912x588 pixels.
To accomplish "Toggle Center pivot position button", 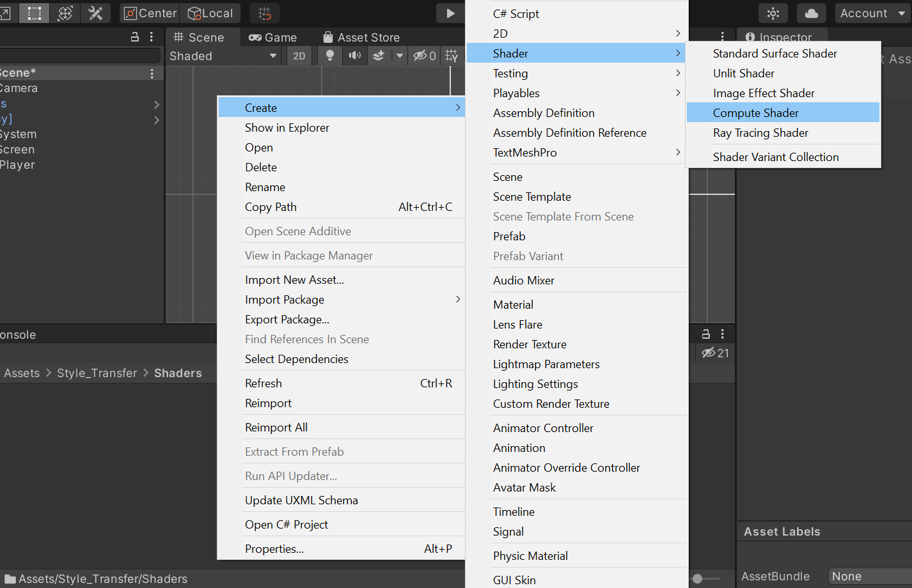I will [150, 13].
